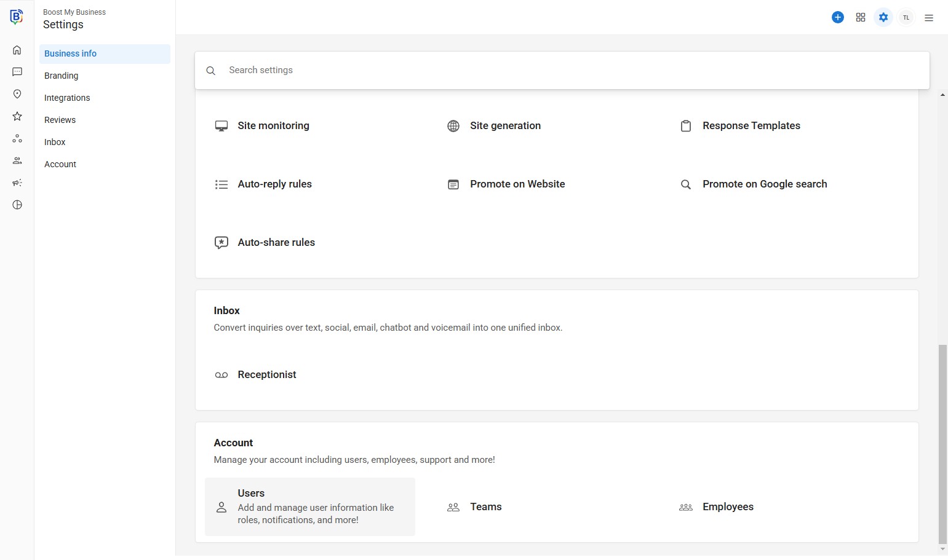
Task: Open Site monitoring settings
Action: [x=273, y=125]
